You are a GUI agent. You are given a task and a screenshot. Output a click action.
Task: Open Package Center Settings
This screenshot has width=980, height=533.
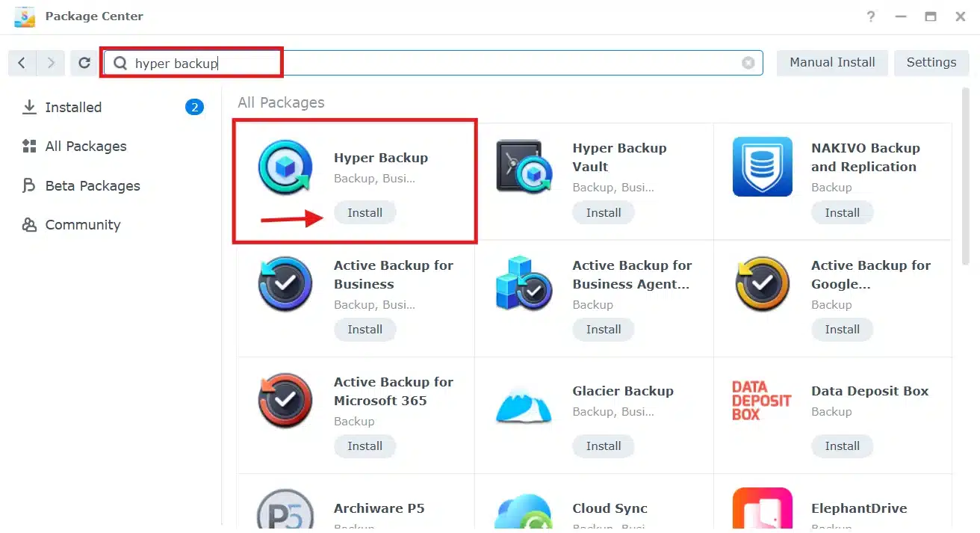tap(931, 63)
